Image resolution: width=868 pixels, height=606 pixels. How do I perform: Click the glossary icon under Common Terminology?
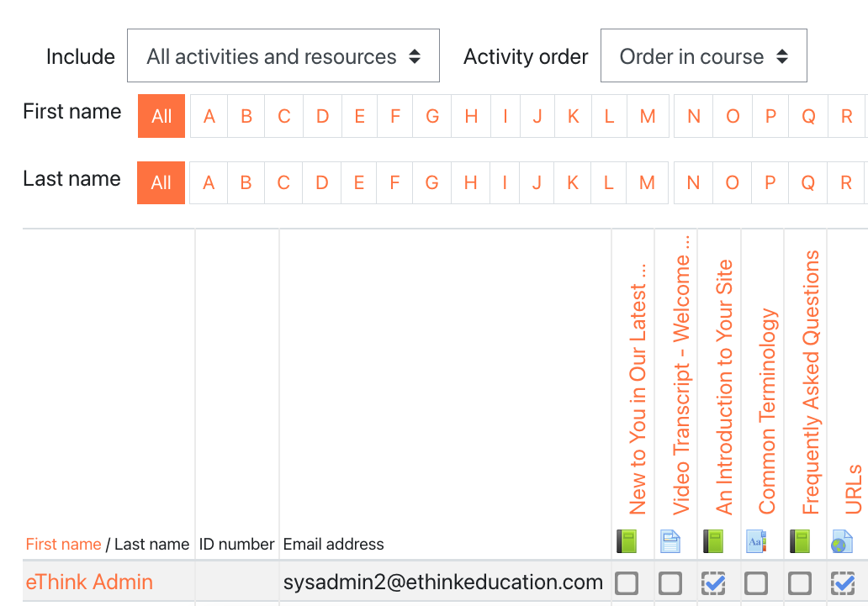[756, 541]
